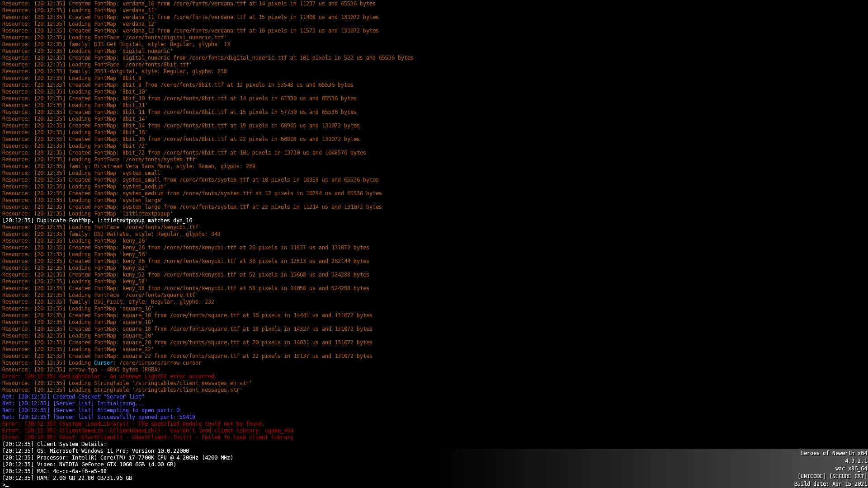
Task: Click the Created FontMap system_large line
Action: click(192, 207)
